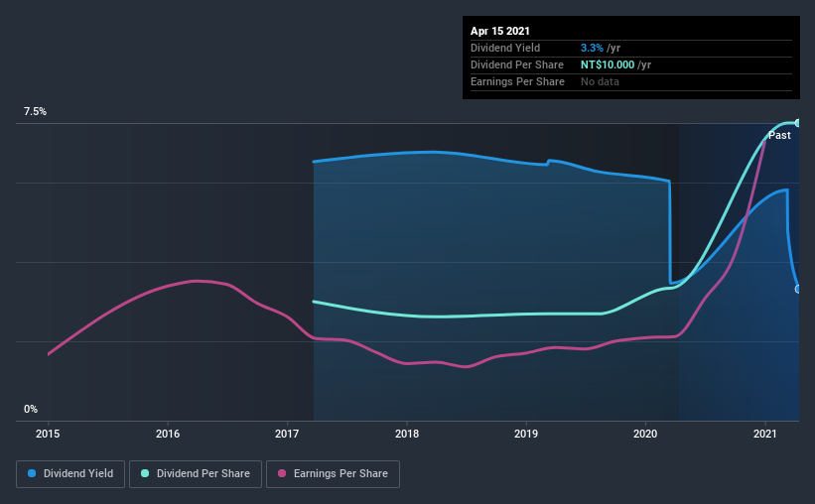
Task: Toggle the Dividend Yield legend button
Action: [x=70, y=474]
